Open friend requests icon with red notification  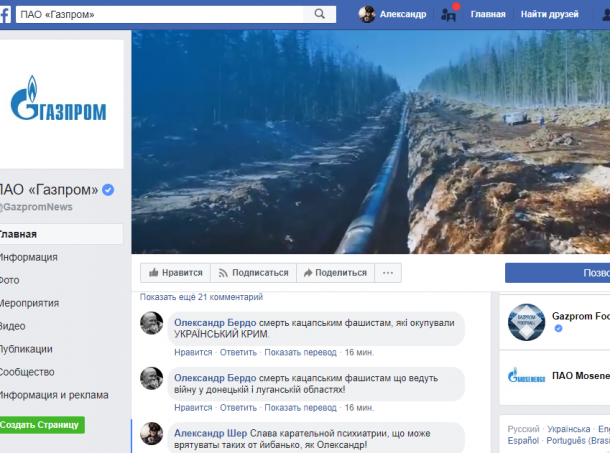(449, 14)
